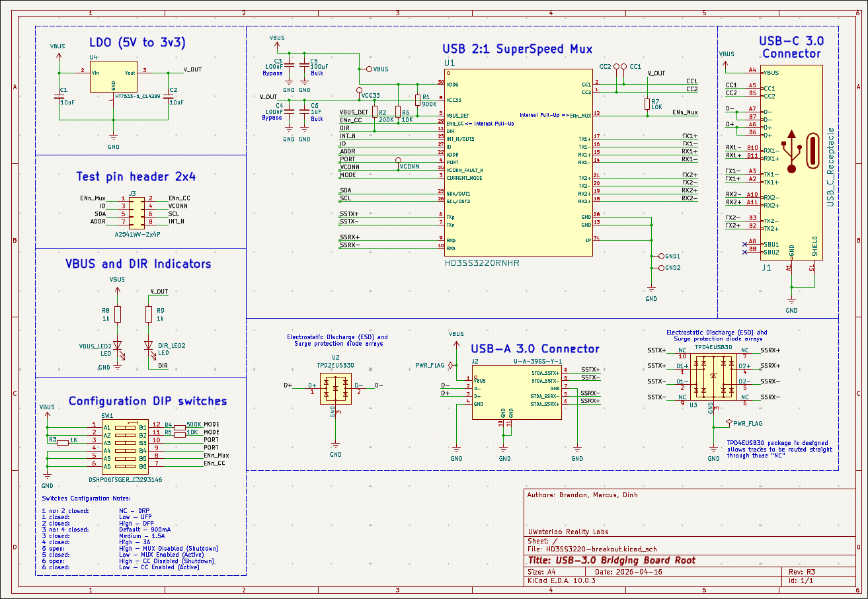
Task: Select the "USB 2:1 SuperSpeed Mux" heading
Action: 517,49
